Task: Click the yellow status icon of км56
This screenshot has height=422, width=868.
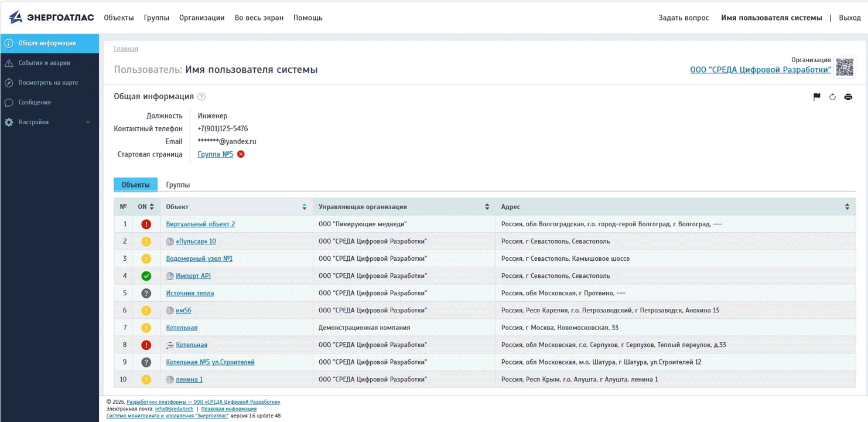Action: [146, 311]
